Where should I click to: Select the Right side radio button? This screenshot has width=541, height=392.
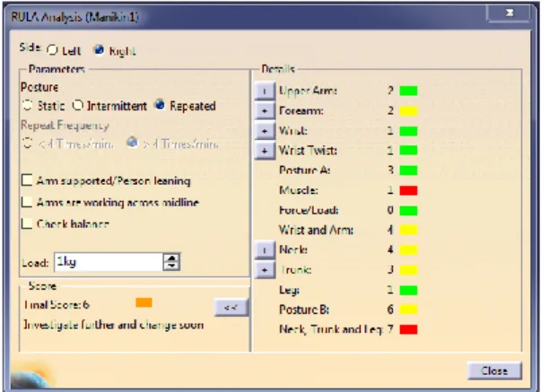pyautogui.click(x=99, y=50)
